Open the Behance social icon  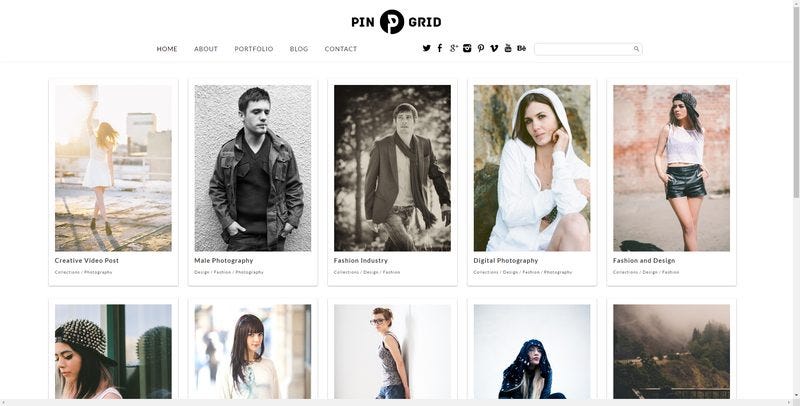click(521, 48)
